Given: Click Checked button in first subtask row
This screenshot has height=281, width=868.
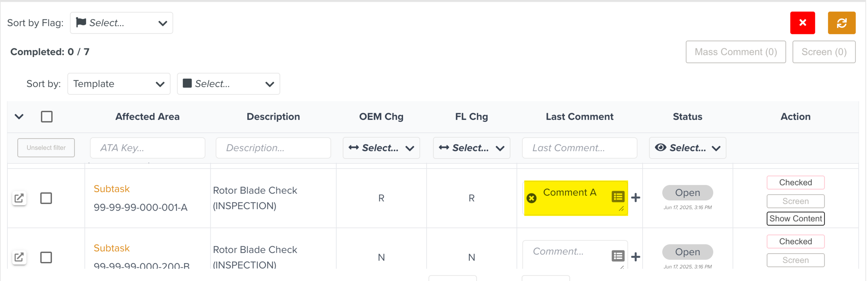Looking at the screenshot, I should pos(795,182).
